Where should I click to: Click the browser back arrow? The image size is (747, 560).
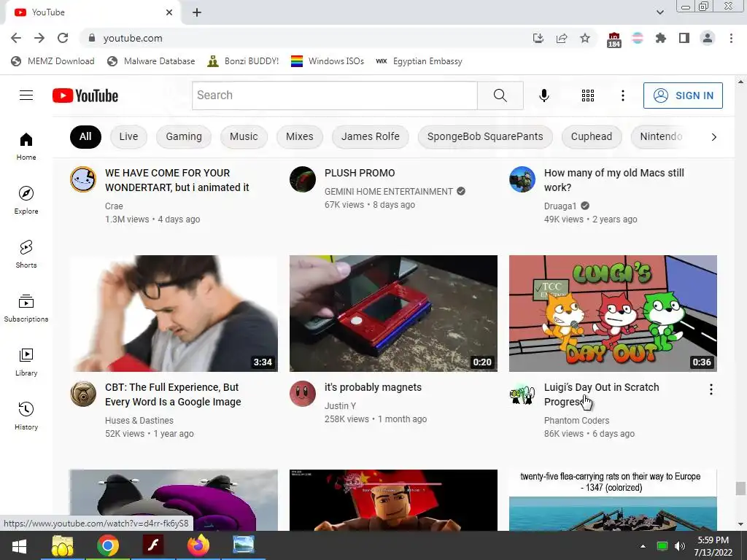click(16, 38)
